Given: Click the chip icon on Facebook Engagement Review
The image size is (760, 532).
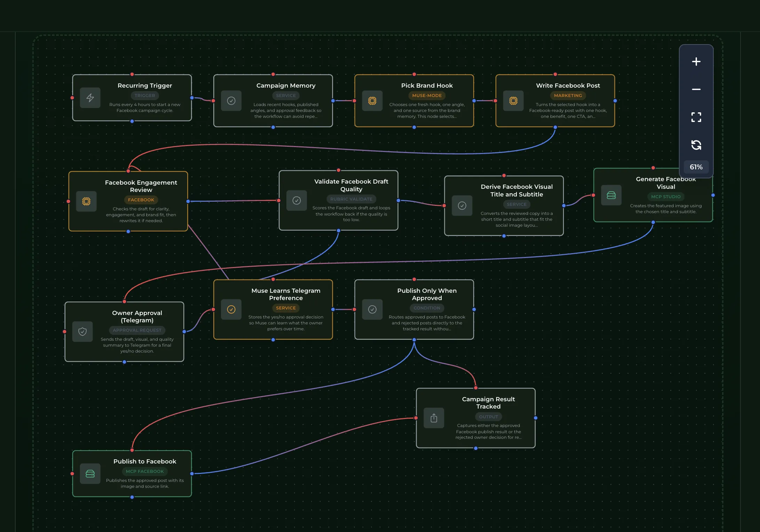Looking at the screenshot, I should pyautogui.click(x=86, y=201).
